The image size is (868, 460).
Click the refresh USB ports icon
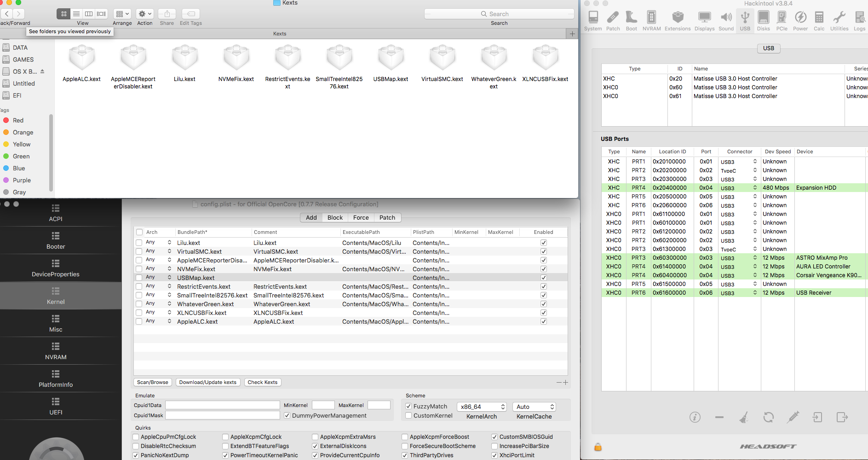768,417
